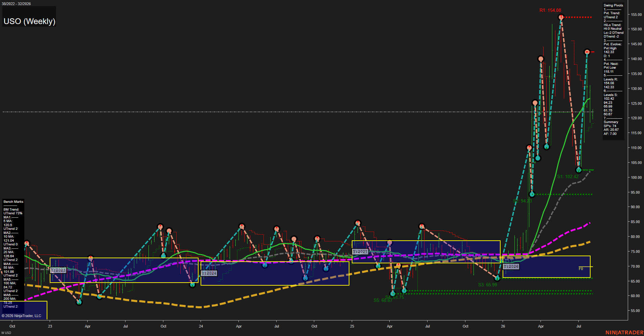
Task: Click the 118.11 pivot low value
Action: 608,72
